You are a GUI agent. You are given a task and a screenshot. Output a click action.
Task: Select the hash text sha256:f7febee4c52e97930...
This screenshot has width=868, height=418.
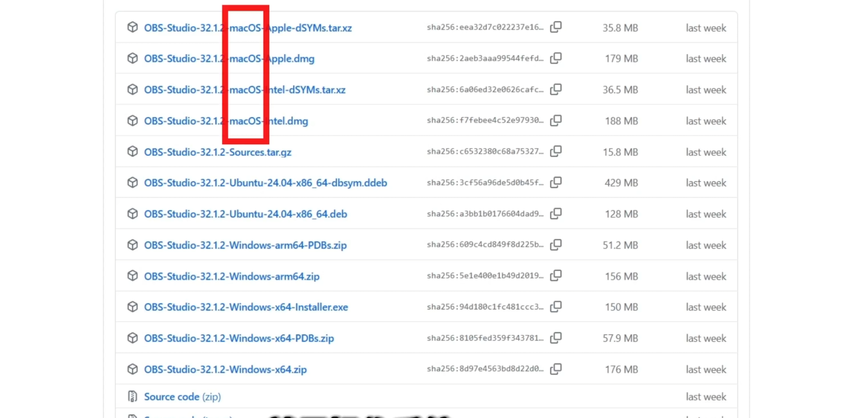click(x=485, y=121)
